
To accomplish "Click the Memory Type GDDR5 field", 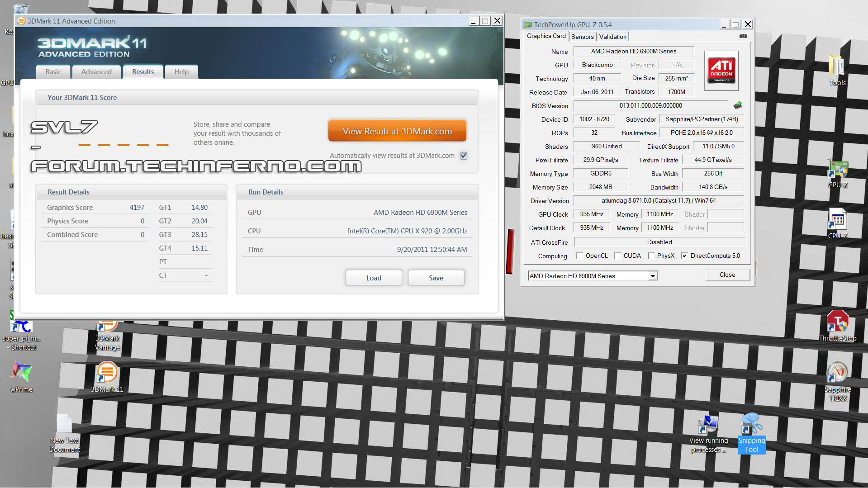I will pyautogui.click(x=601, y=173).
